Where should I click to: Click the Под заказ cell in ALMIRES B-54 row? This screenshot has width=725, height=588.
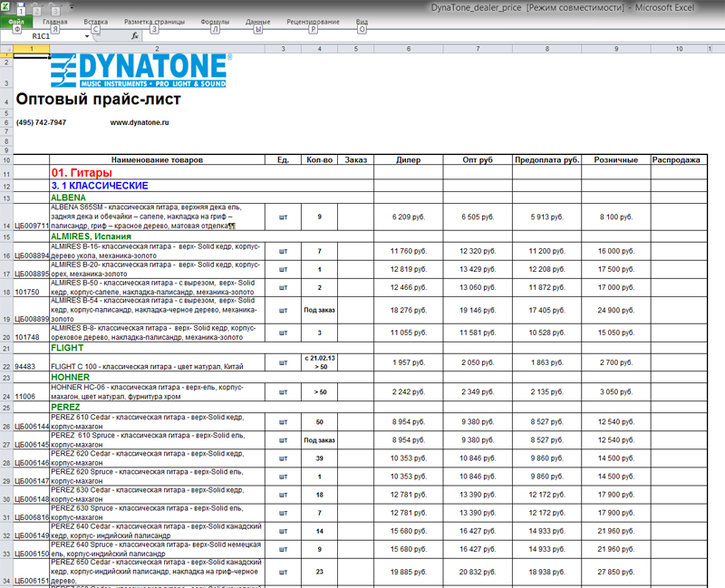point(320,310)
